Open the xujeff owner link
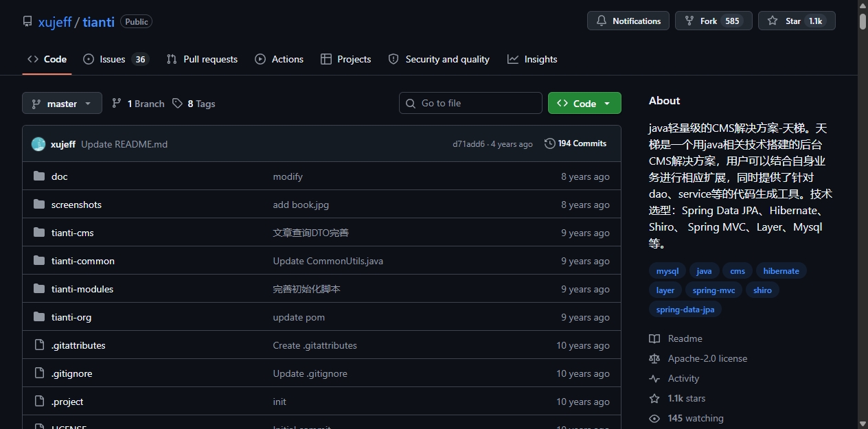The width and height of the screenshot is (868, 429). click(x=55, y=22)
